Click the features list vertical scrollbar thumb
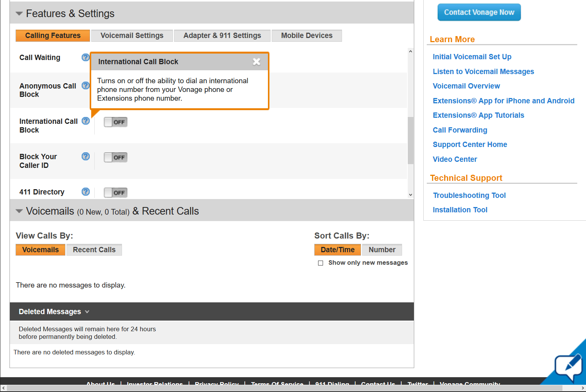 click(x=410, y=141)
